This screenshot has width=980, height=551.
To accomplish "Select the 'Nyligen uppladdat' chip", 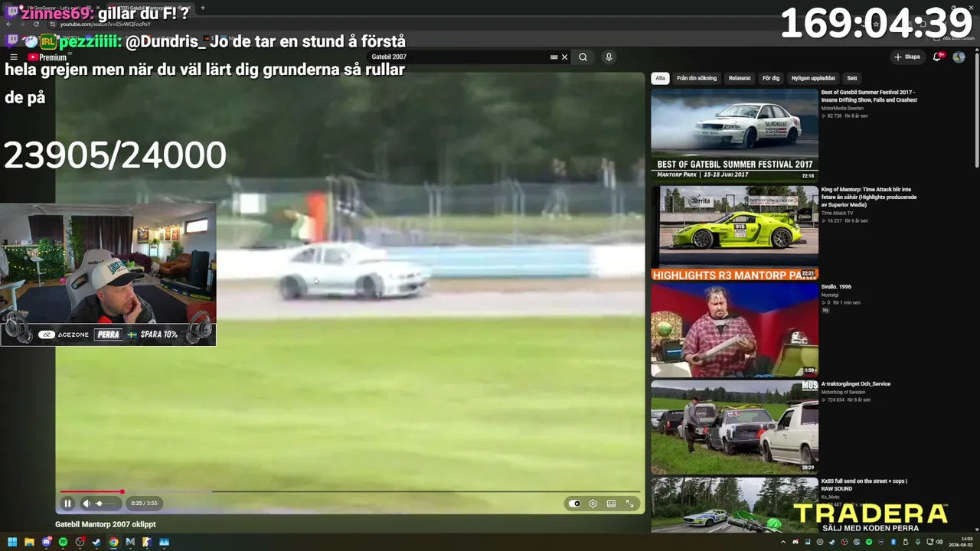I will (813, 78).
